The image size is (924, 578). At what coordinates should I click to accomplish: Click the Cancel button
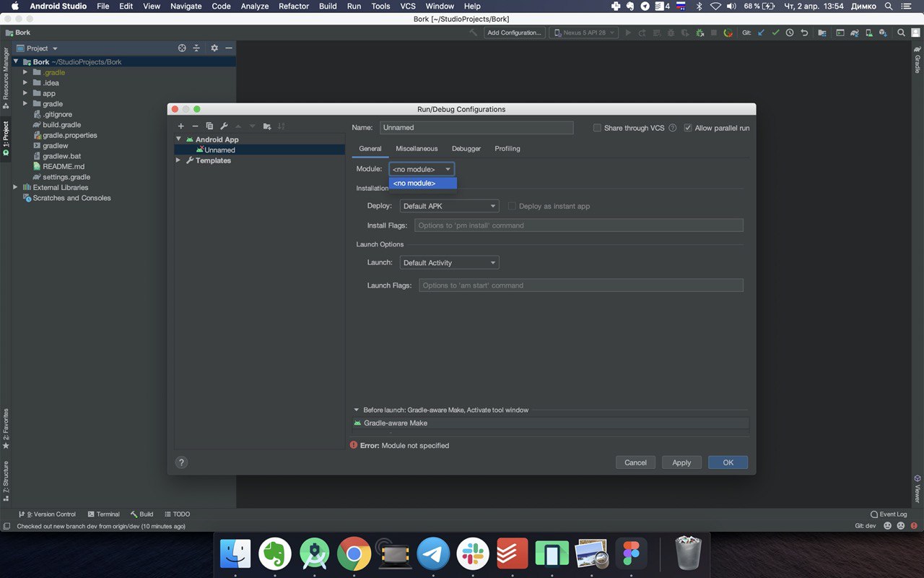point(635,462)
